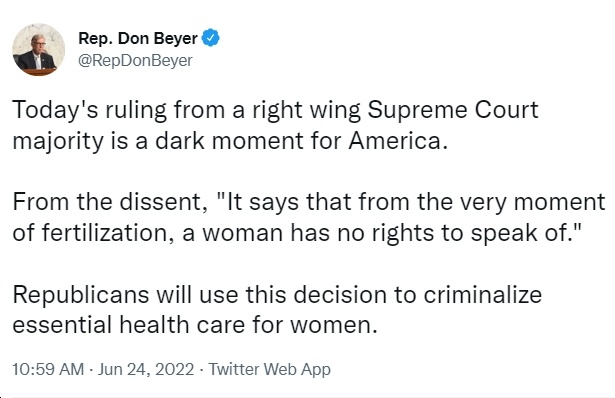This screenshot has height=398, width=615.
Task: Open the @RepDonBeyer handle link
Action: click(x=135, y=60)
